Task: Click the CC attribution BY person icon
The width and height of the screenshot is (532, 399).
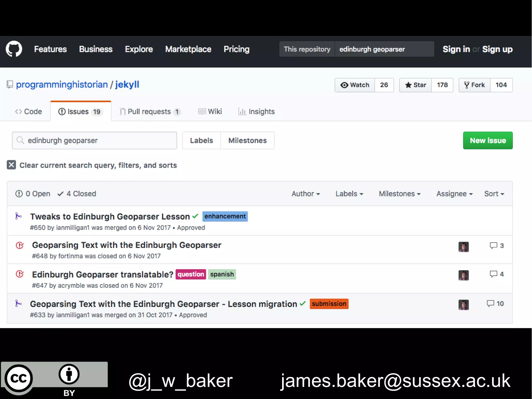Action: point(69,374)
